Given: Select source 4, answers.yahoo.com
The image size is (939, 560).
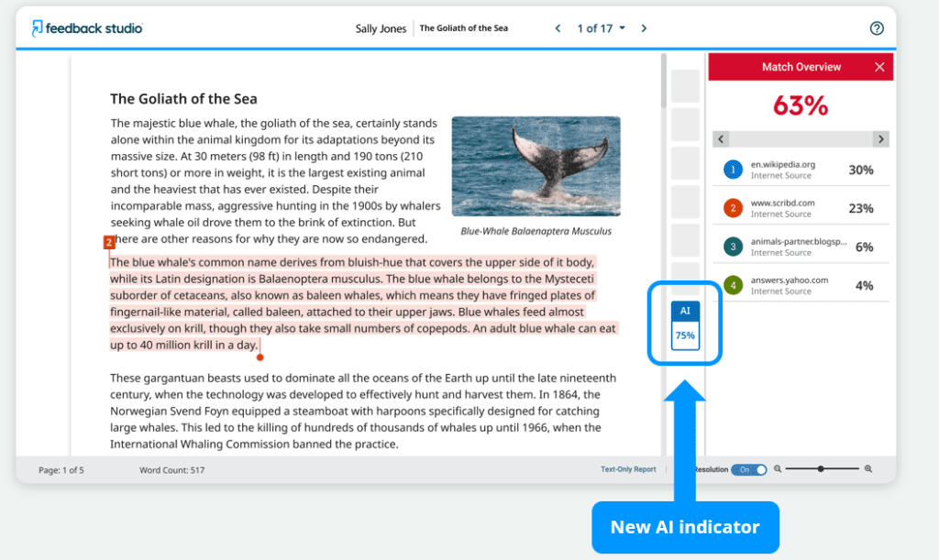Looking at the screenshot, I should pyautogui.click(x=798, y=285).
